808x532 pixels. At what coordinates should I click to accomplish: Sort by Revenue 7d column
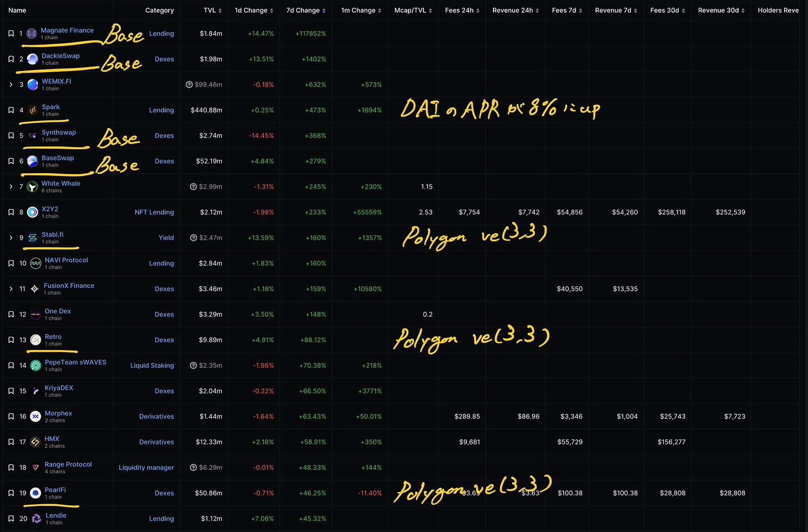[616, 11]
